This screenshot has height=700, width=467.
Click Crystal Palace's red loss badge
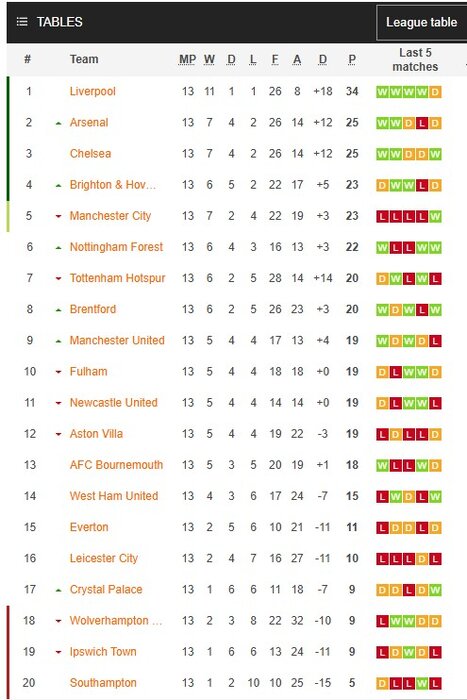409,590
